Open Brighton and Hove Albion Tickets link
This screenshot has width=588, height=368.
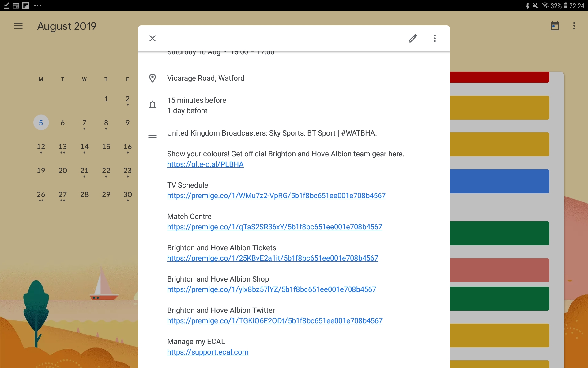[x=273, y=258]
